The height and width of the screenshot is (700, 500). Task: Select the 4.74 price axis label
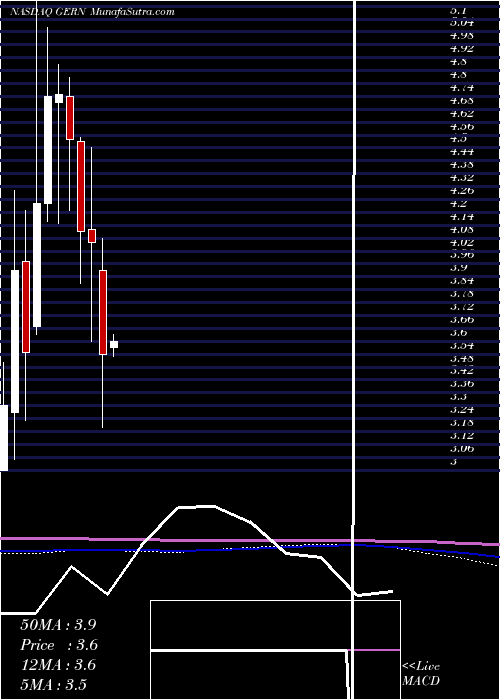point(462,88)
